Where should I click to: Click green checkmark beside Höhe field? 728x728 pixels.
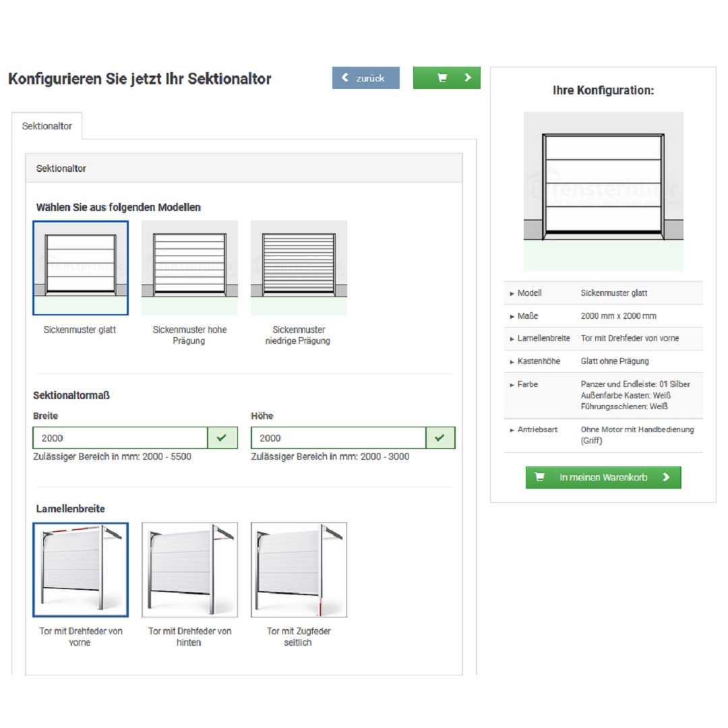coord(440,438)
